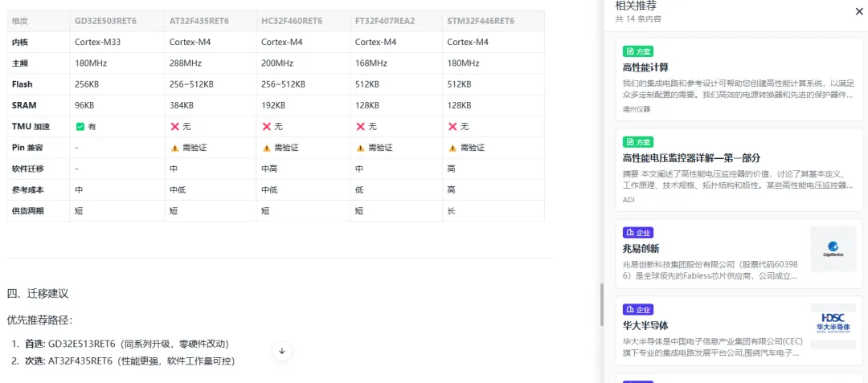Click the 企业 tag on 华大半导体 card
868x383 pixels.
click(638, 309)
